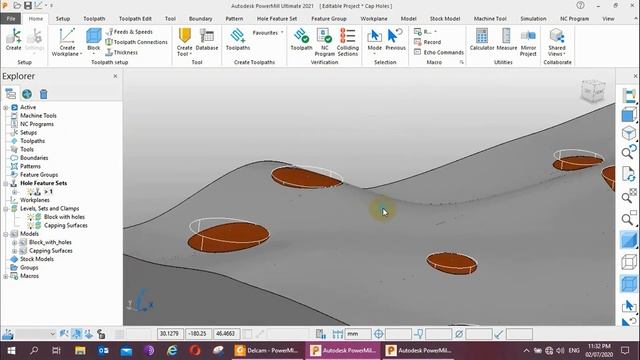Screen dimensions: 640x360
Task: Click Z coordinate field 46.4663
Action: (x=227, y=334)
